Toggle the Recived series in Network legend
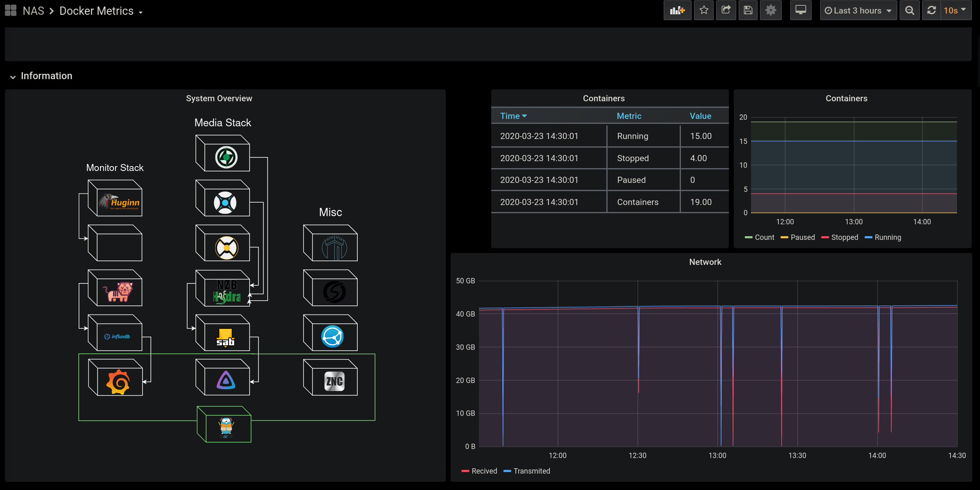 click(x=484, y=471)
